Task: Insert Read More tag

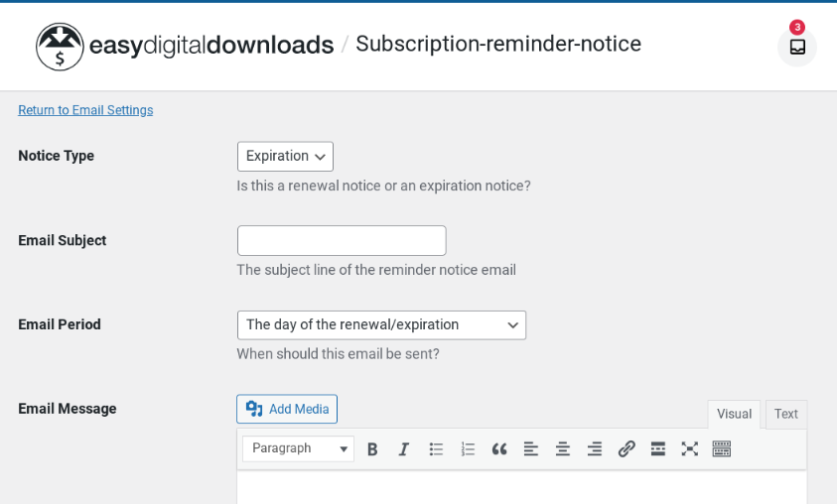Action: click(x=657, y=449)
